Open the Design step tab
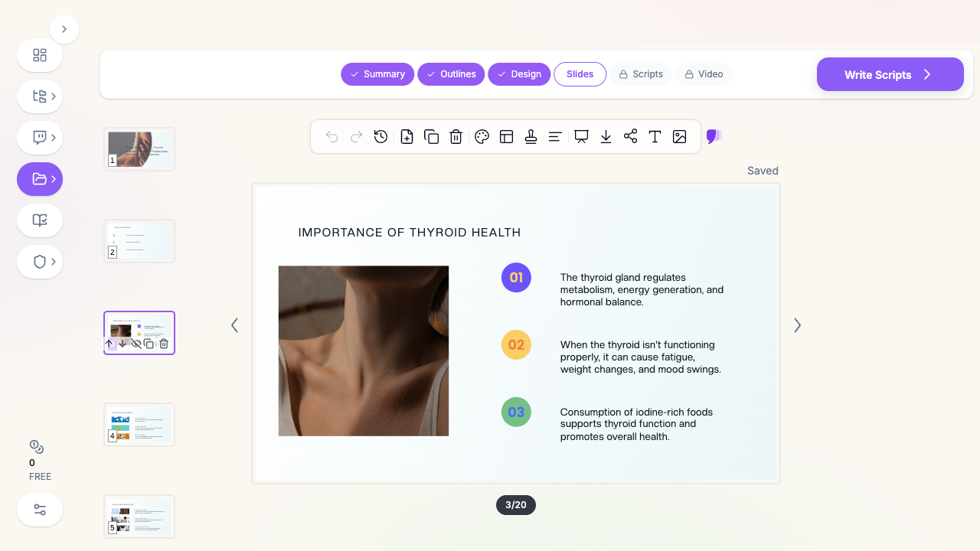Viewport: 980px width, 551px height. [x=519, y=74]
